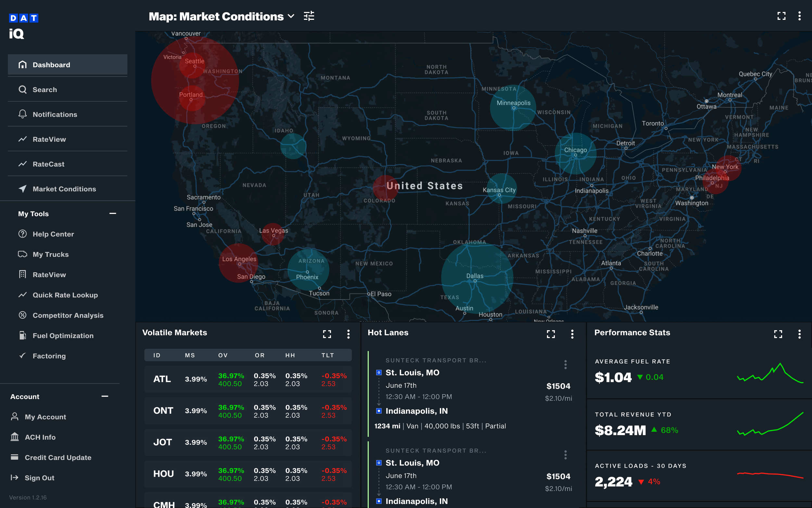Click the search magnifier icon in the sidebar
This screenshot has height=508, width=812.
22,89
